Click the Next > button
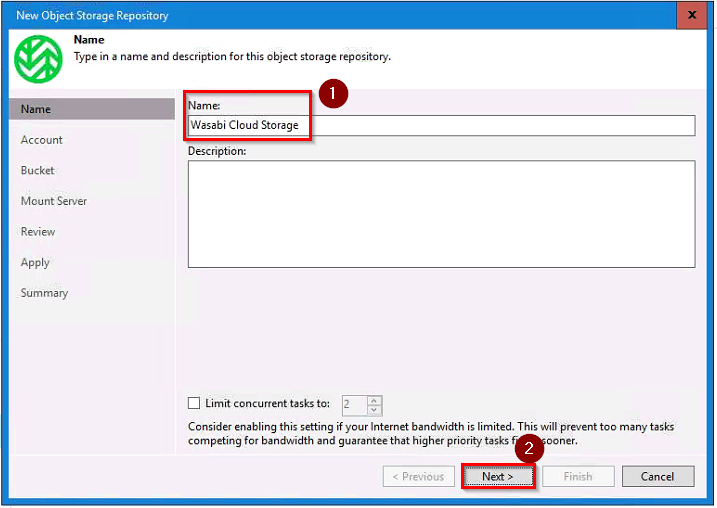The height and width of the screenshot is (508, 717). click(498, 476)
